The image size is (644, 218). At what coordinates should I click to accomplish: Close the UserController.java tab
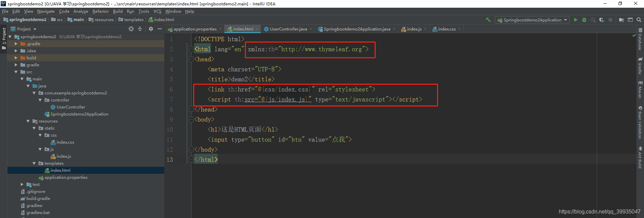tap(311, 29)
